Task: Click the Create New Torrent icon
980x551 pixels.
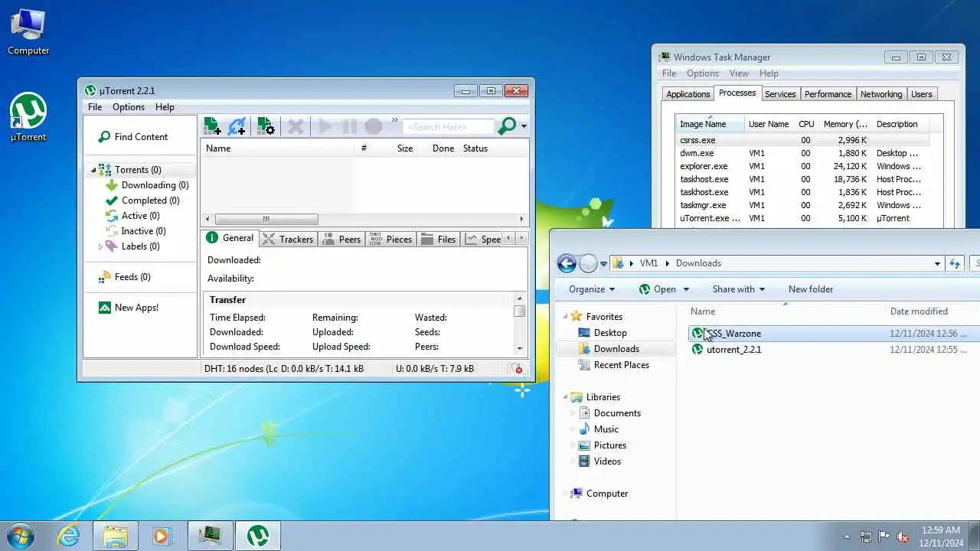Action: coord(266,126)
